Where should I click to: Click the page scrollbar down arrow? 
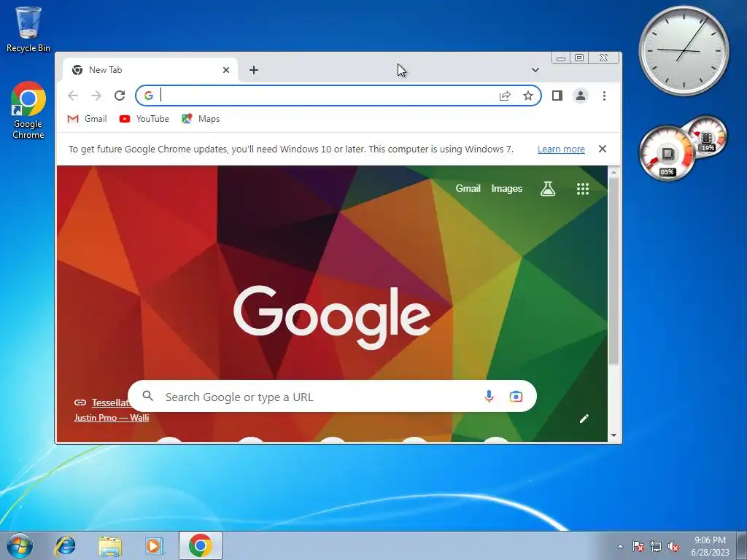tap(614, 435)
